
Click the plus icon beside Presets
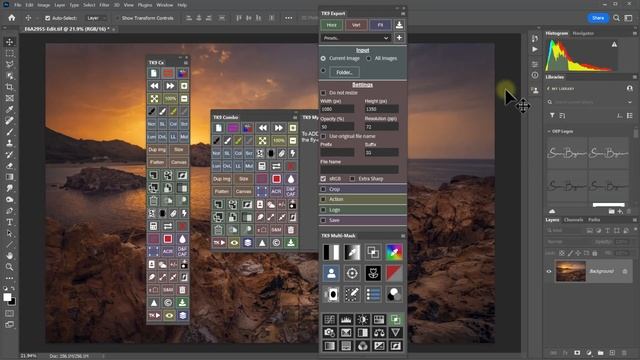click(399, 38)
